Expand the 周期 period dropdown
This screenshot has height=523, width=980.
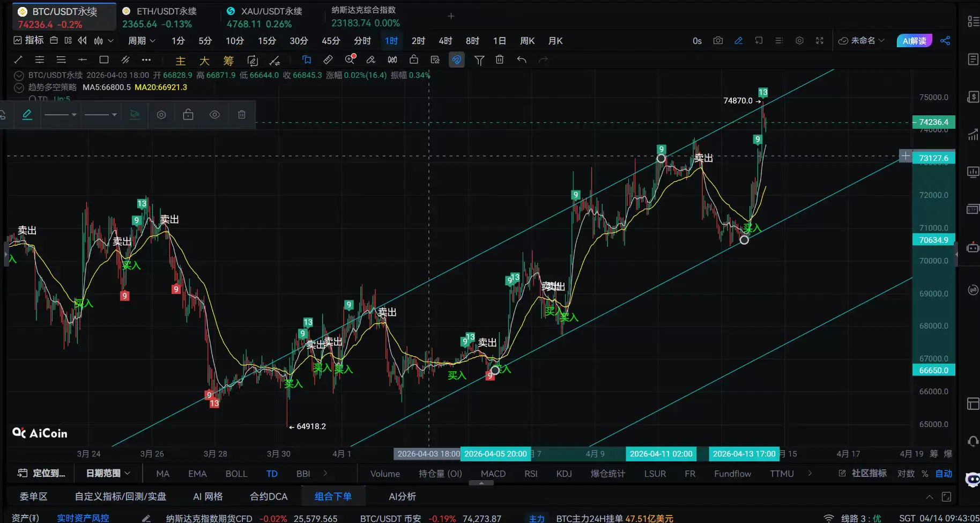coord(142,41)
